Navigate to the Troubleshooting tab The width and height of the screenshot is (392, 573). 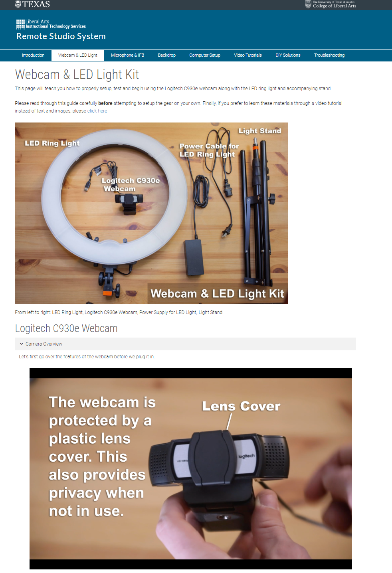(x=329, y=55)
